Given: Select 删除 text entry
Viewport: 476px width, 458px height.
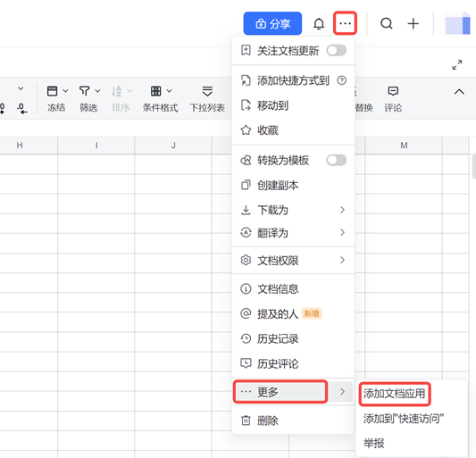Looking at the screenshot, I should [x=267, y=421].
